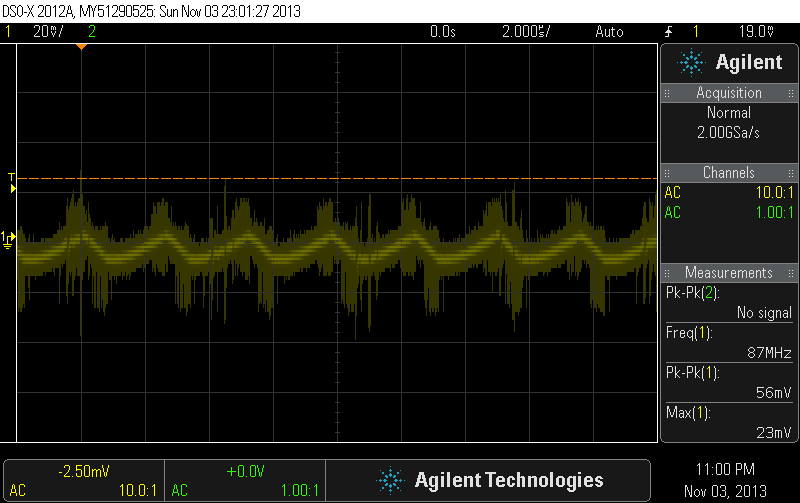
Task: Click the 11:00 PM clock display
Action: 725,469
